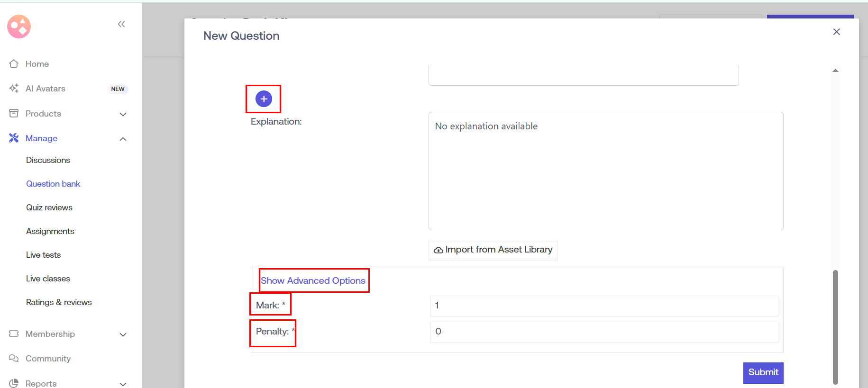Expand the Reports menu chevron
The height and width of the screenshot is (388, 868).
123,384
